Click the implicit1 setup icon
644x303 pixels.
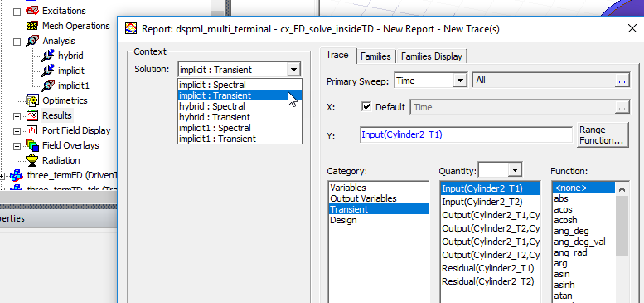[48, 86]
